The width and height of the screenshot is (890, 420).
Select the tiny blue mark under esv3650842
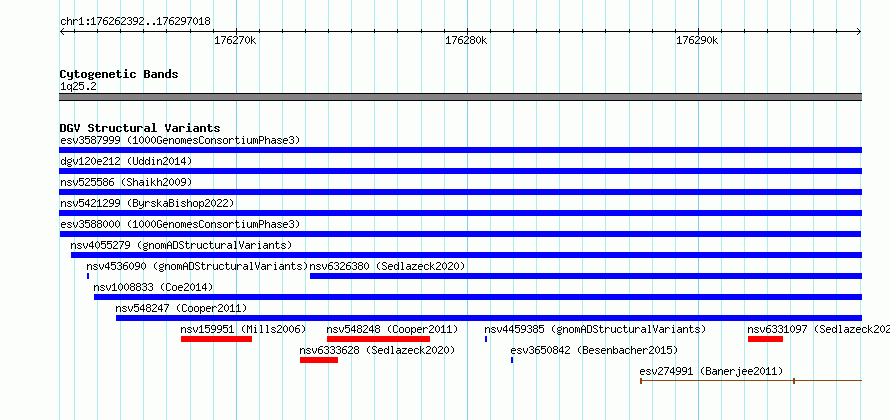512,360
